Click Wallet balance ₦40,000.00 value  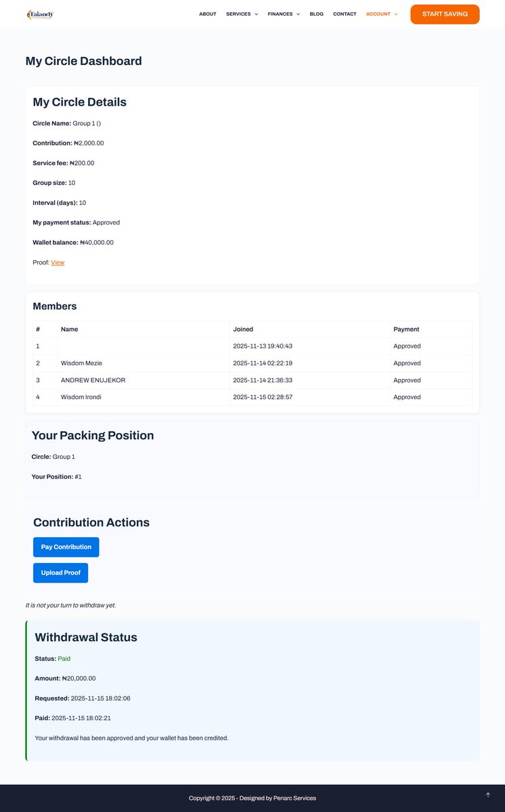coord(97,242)
